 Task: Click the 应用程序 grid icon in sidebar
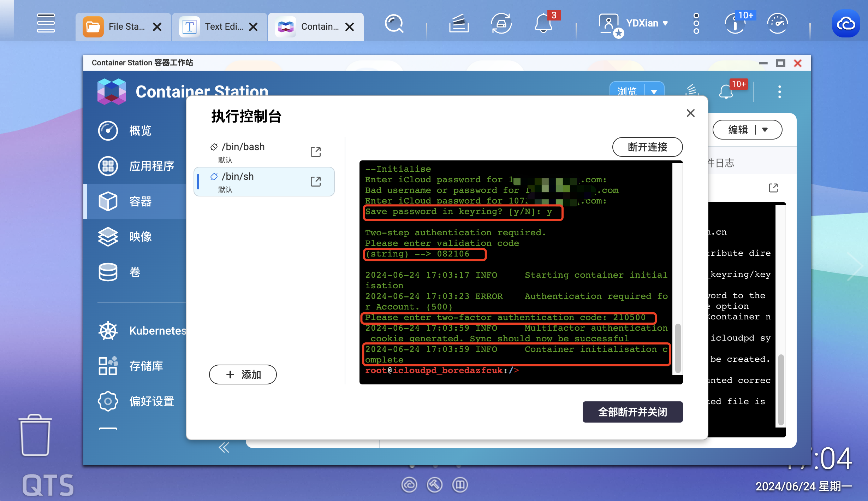click(x=108, y=166)
